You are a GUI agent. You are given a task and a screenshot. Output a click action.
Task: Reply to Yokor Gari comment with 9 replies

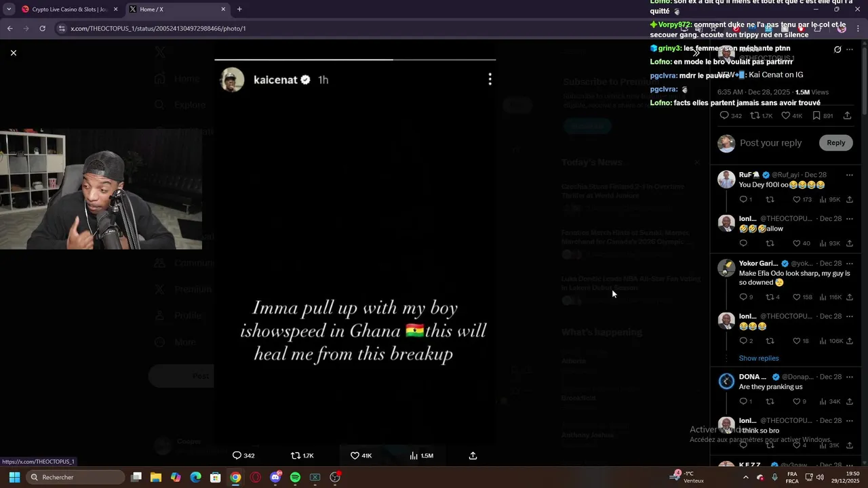pyautogui.click(x=745, y=297)
